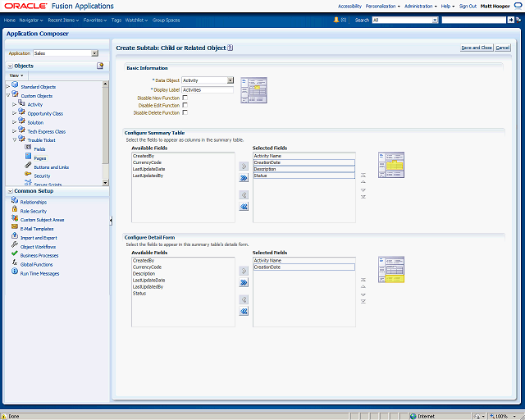
Task: Click the help icon beside Create Subtab title
Action: (230, 48)
